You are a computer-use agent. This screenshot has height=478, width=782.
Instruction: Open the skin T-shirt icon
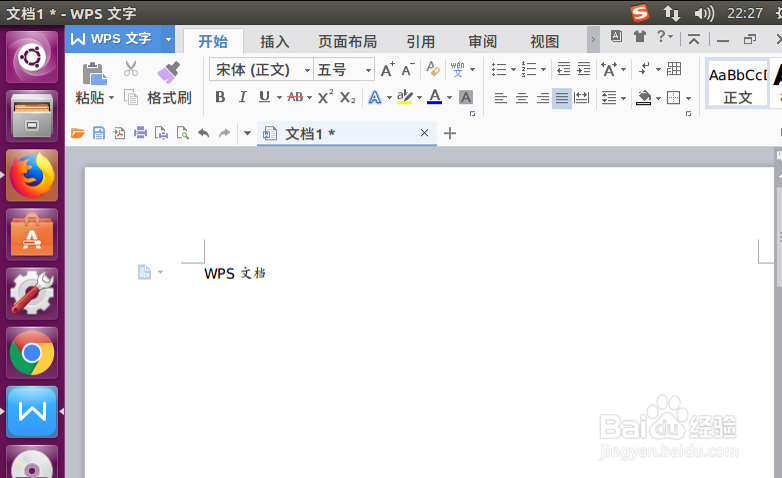click(639, 36)
